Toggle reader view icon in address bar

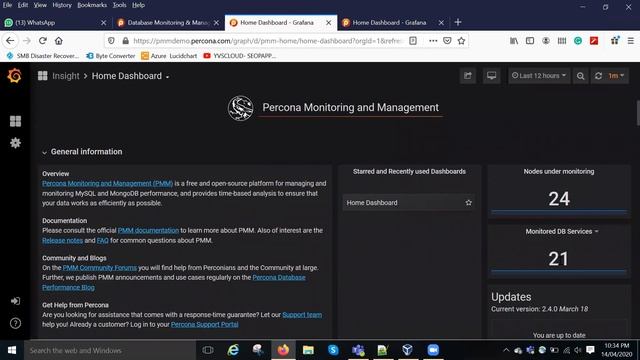(413, 41)
